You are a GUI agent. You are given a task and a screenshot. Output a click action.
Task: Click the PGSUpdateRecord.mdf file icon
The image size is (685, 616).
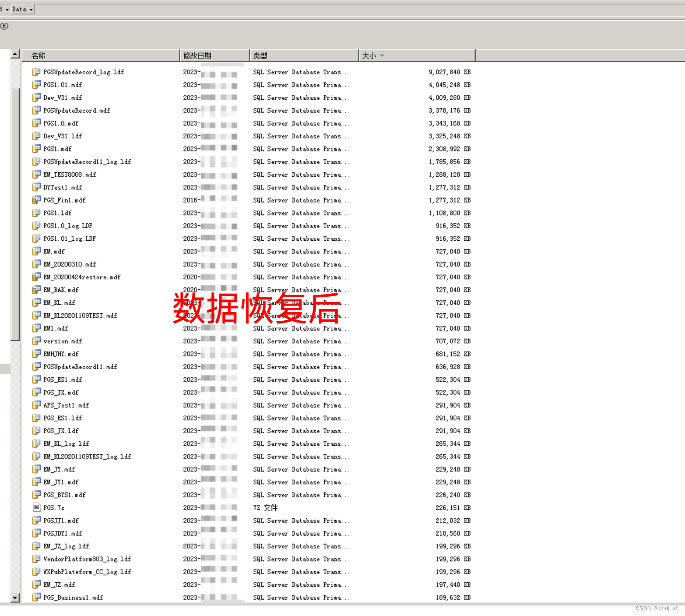coord(36,111)
